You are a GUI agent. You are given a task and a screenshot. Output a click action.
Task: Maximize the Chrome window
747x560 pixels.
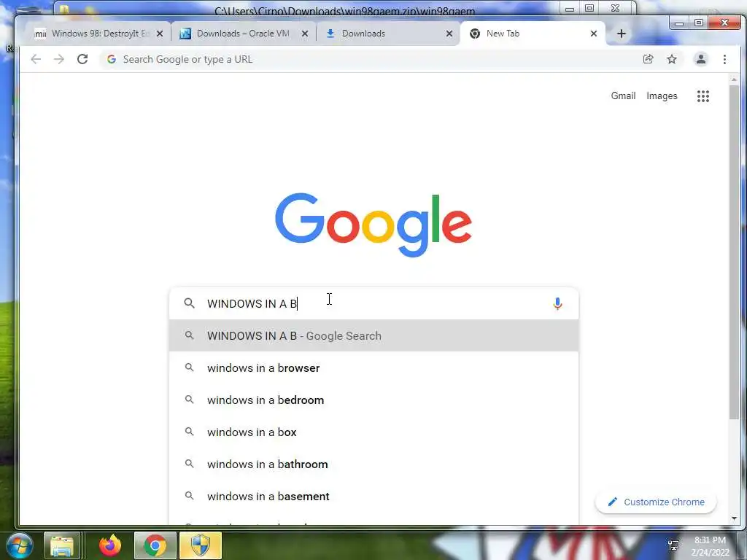click(x=699, y=23)
